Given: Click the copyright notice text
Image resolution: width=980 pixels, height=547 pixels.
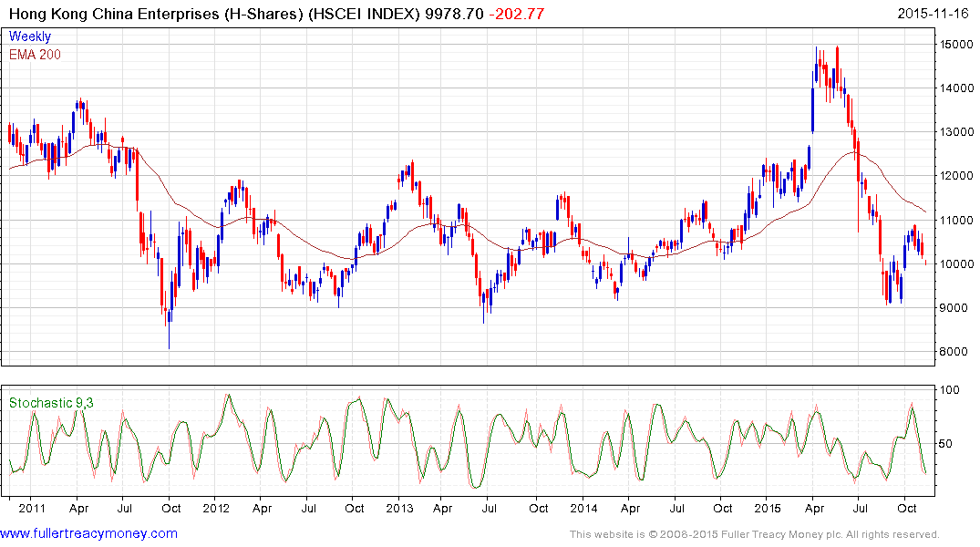Looking at the screenshot, I should point(755,534).
